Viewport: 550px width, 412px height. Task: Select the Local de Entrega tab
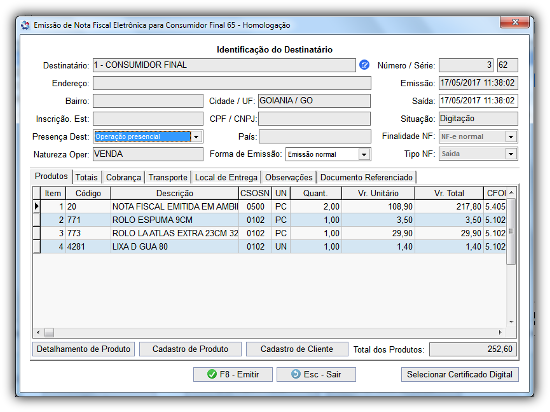[x=226, y=177]
